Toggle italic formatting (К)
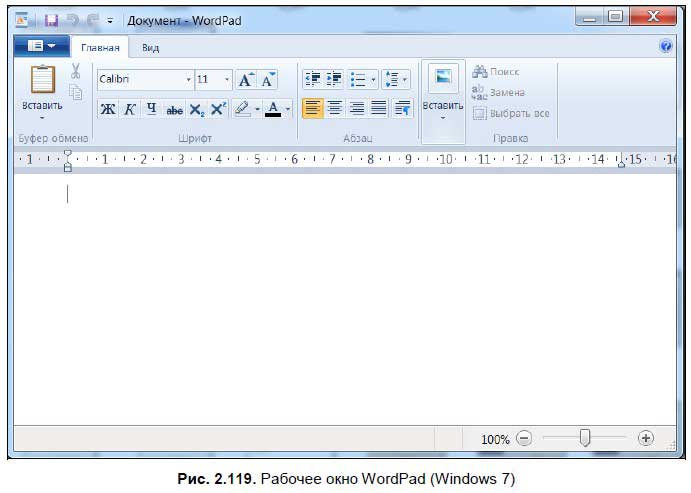Viewport: 691px width, 493px height. pos(130,109)
